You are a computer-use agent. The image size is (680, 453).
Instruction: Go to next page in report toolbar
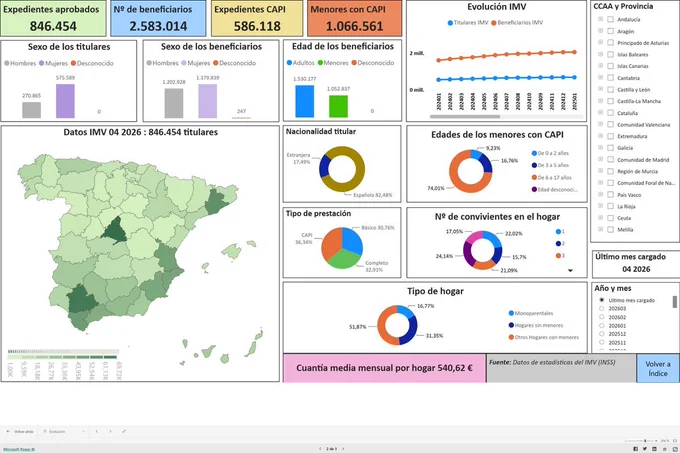[x=110, y=431]
